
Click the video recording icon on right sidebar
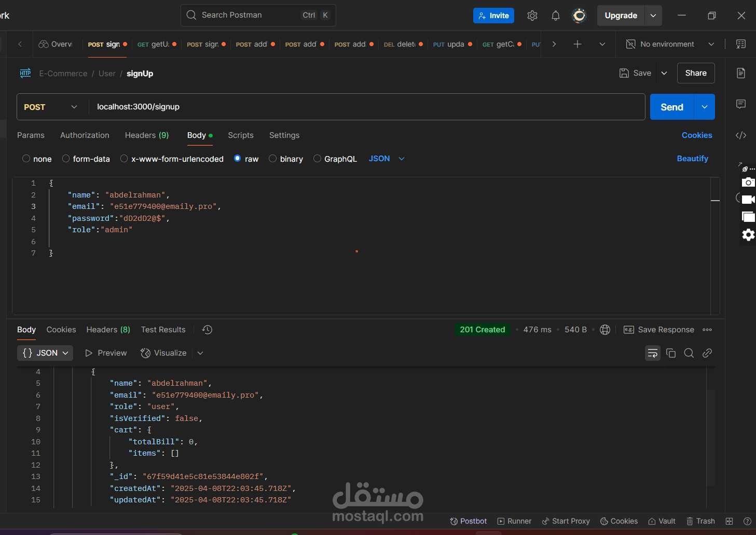click(x=748, y=199)
